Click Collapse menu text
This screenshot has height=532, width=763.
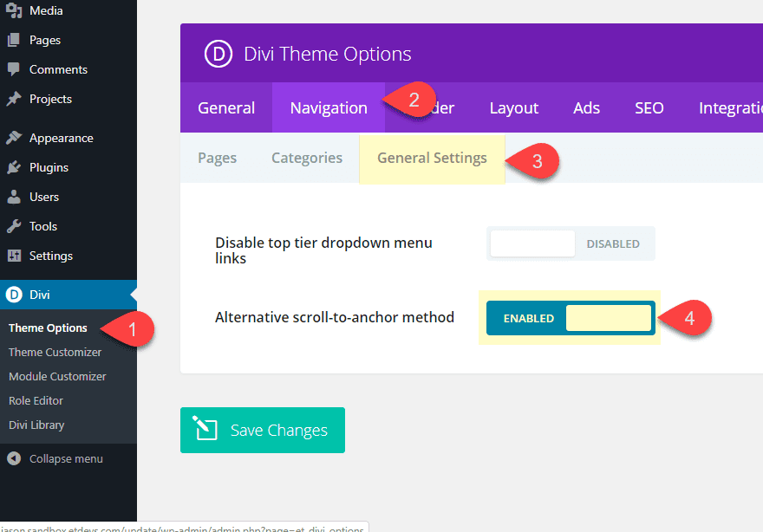click(x=66, y=458)
